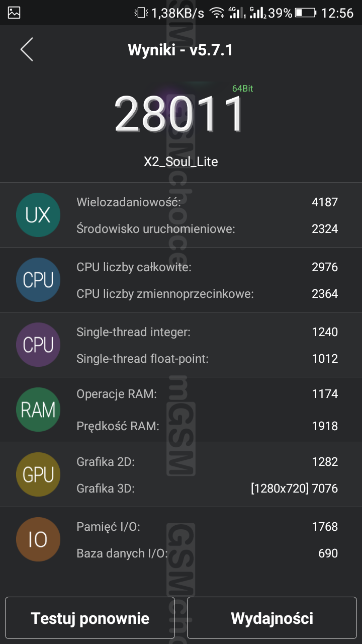The height and width of the screenshot is (644, 362).
Task: Tap the total score 28011
Action: click(179, 114)
